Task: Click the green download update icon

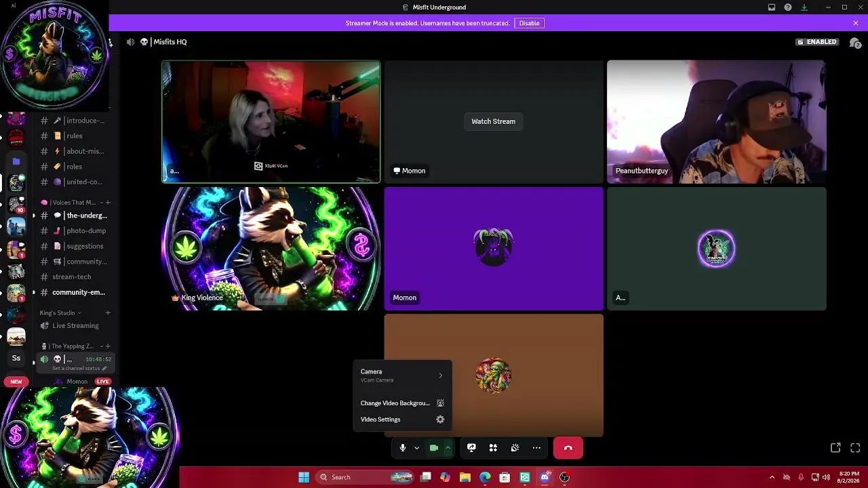Action: [x=804, y=7]
